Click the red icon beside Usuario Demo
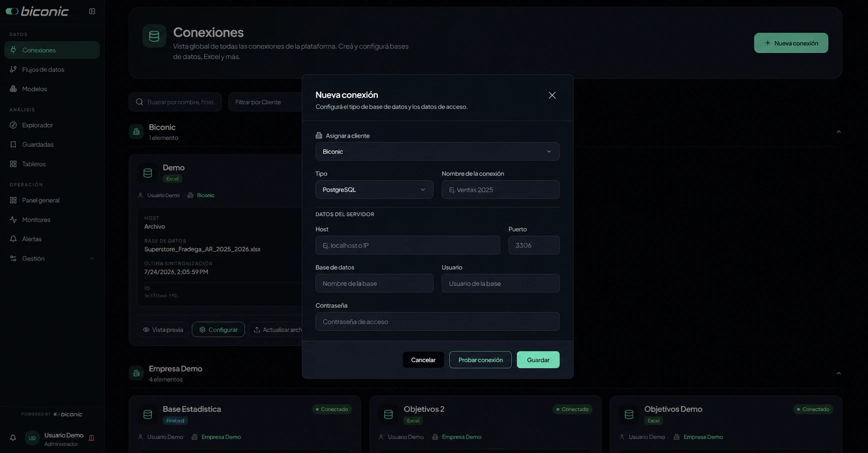Viewport: 868px width, 453px height. coord(92,438)
